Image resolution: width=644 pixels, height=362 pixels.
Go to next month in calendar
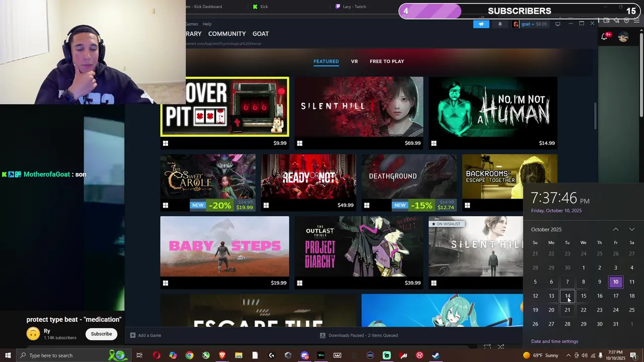(632, 229)
